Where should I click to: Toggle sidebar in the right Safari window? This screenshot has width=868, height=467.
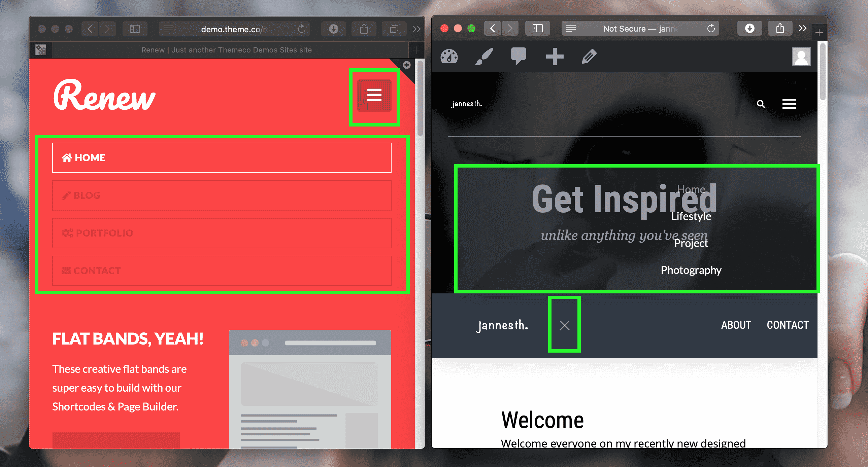click(x=538, y=28)
